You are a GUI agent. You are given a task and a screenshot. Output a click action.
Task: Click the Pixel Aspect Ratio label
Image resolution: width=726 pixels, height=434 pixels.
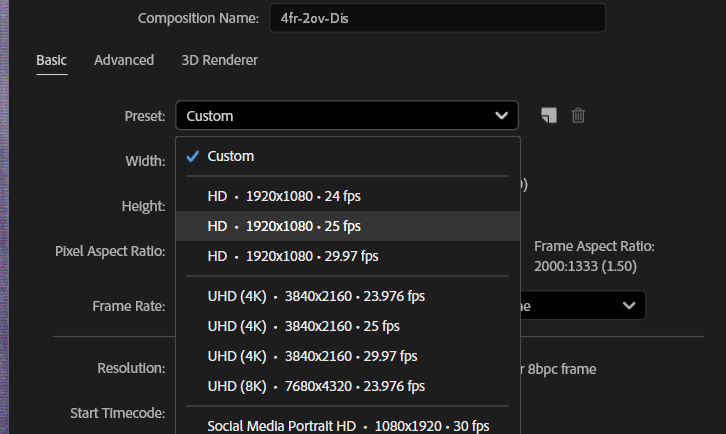[110, 250]
